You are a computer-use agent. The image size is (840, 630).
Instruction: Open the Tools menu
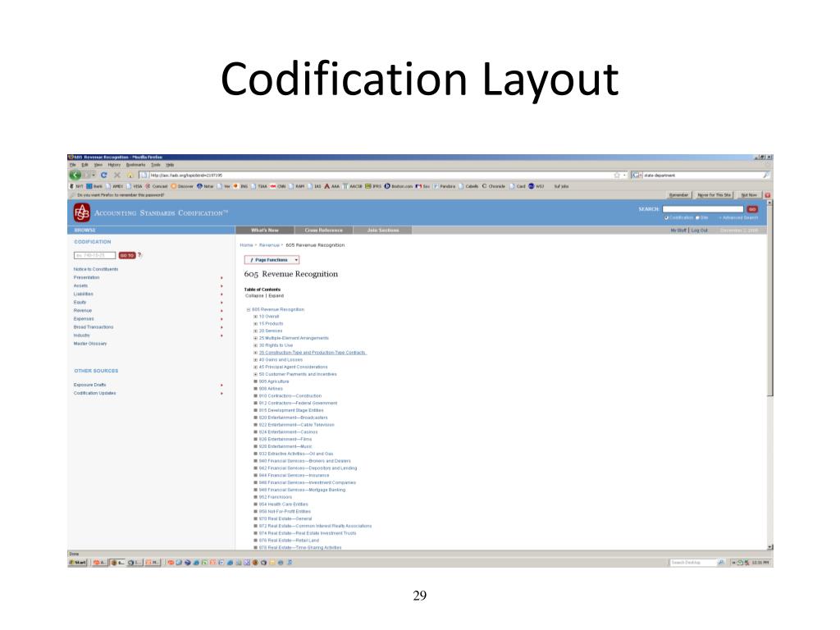click(155, 165)
